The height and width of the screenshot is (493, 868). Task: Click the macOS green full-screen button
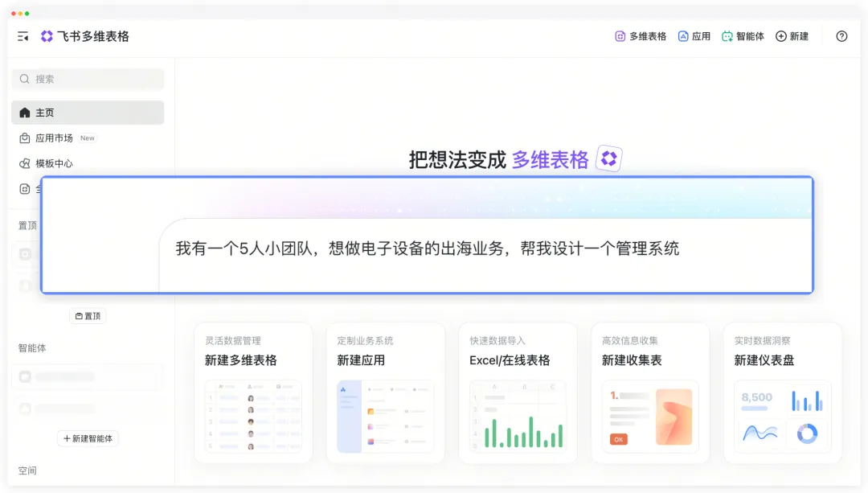click(x=27, y=14)
